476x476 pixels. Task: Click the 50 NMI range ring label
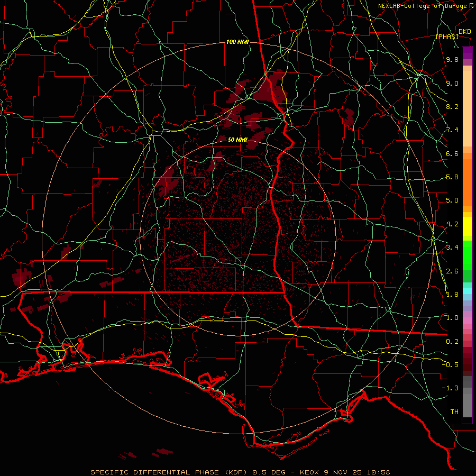tap(237, 140)
